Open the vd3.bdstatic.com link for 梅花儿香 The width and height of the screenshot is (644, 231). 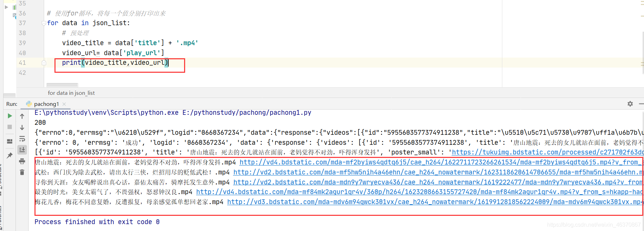coord(435,202)
